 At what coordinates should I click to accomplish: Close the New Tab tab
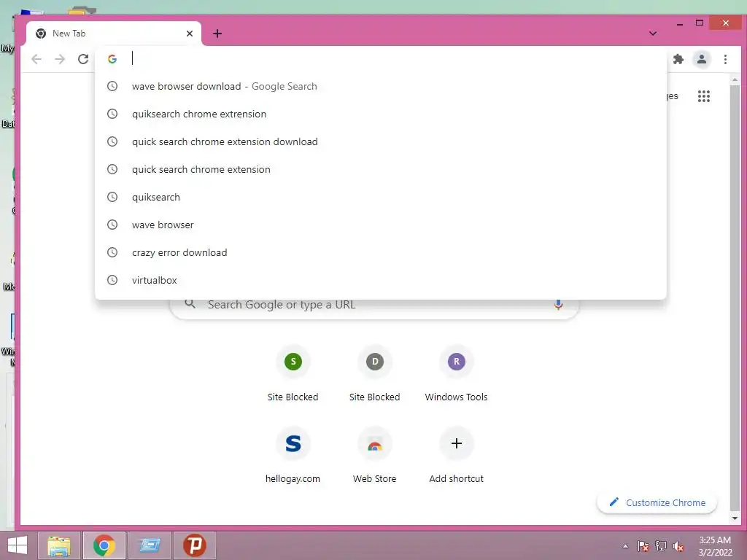point(190,34)
